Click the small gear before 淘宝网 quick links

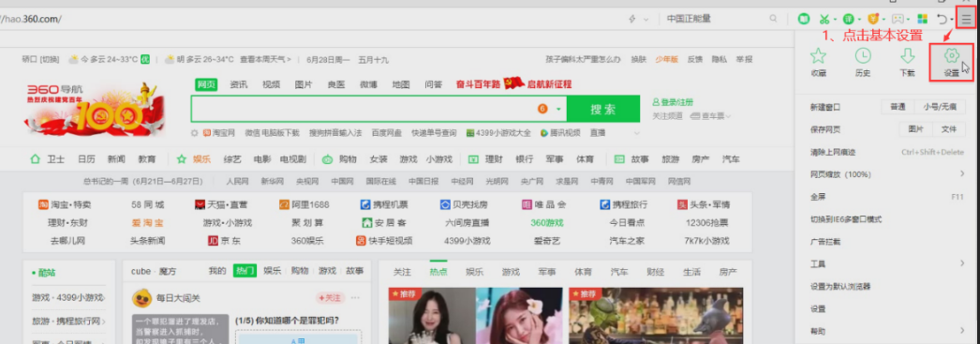(194, 132)
